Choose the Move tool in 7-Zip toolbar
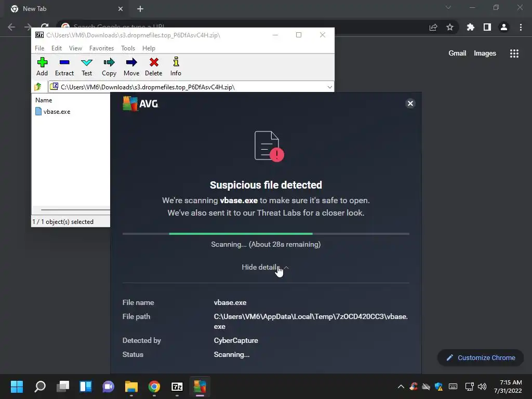532x399 pixels. pyautogui.click(x=131, y=66)
